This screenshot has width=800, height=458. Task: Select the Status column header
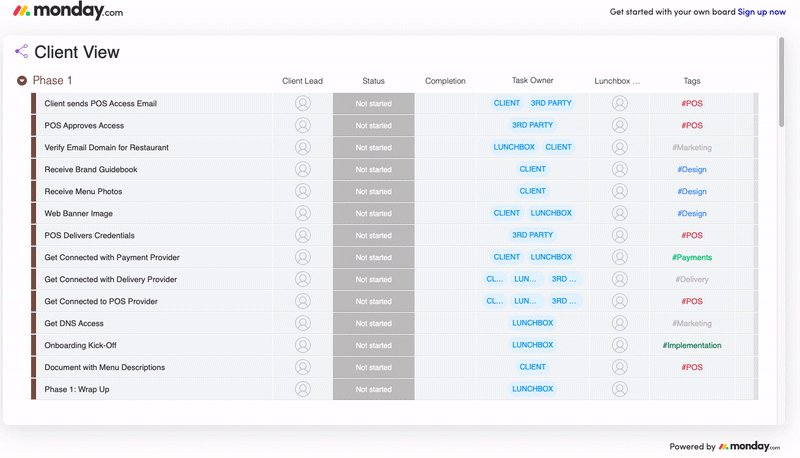(x=373, y=81)
